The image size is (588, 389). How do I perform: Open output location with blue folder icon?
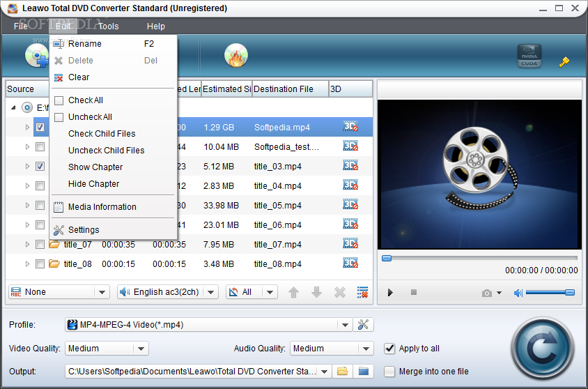(x=364, y=372)
